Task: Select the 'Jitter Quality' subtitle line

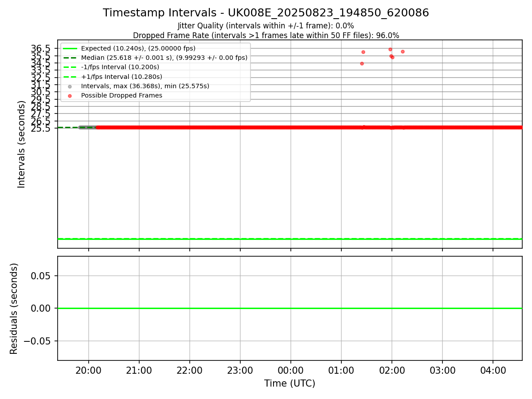Action: [x=266, y=26]
